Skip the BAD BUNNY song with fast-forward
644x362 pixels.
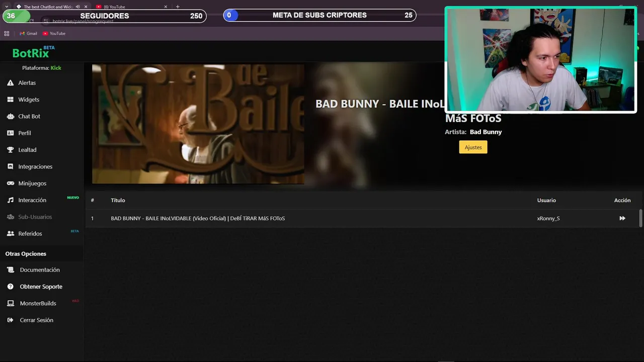622,218
